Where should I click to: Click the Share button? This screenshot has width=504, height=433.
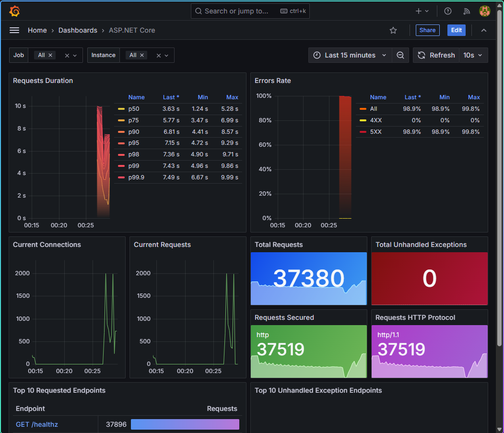427,30
